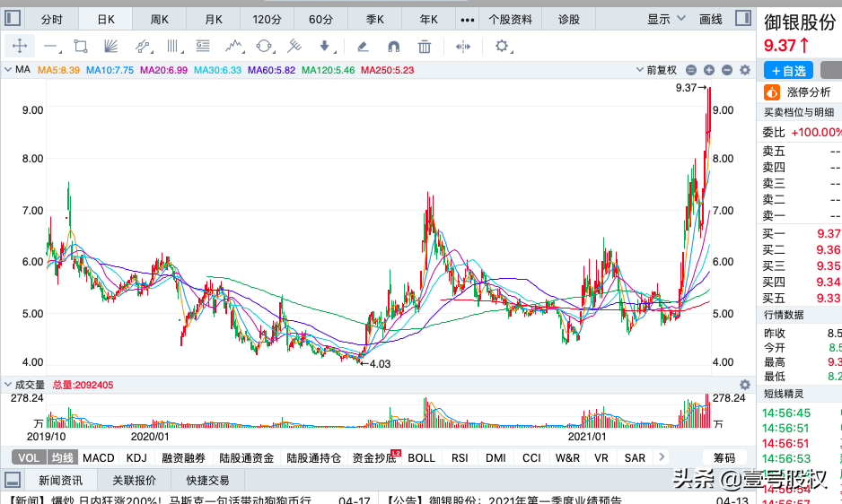Select the VOL indicator
Viewport: 842px width, 504px height.
click(x=29, y=457)
